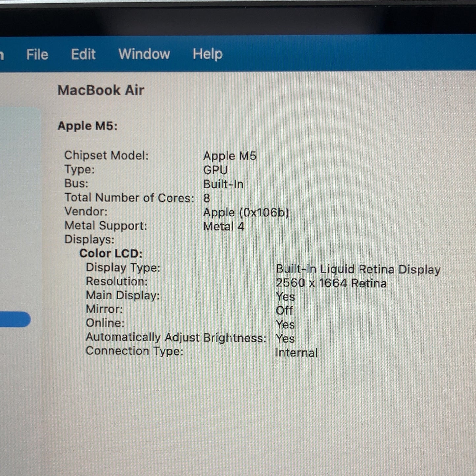
Task: Open the File menu
Action: 37,54
